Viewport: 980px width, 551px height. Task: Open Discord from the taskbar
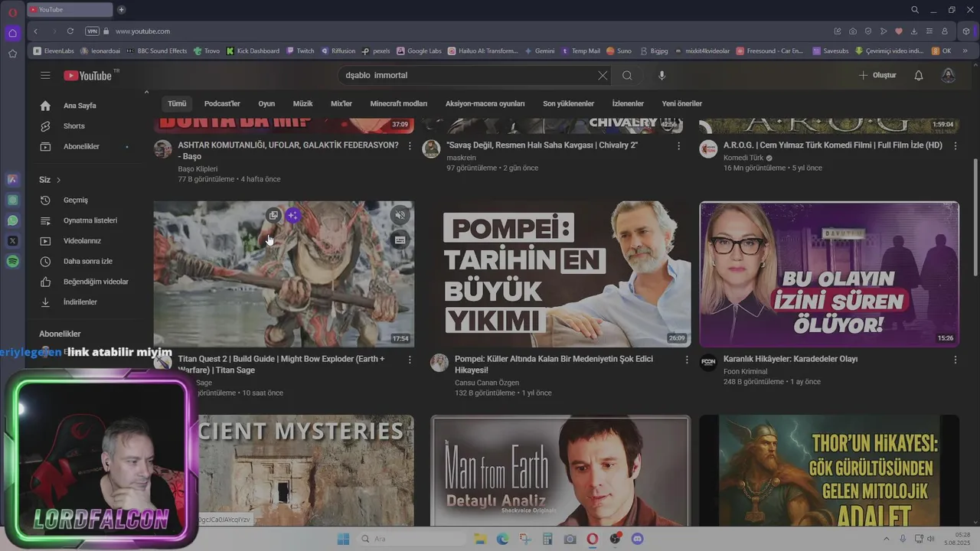[638, 539]
